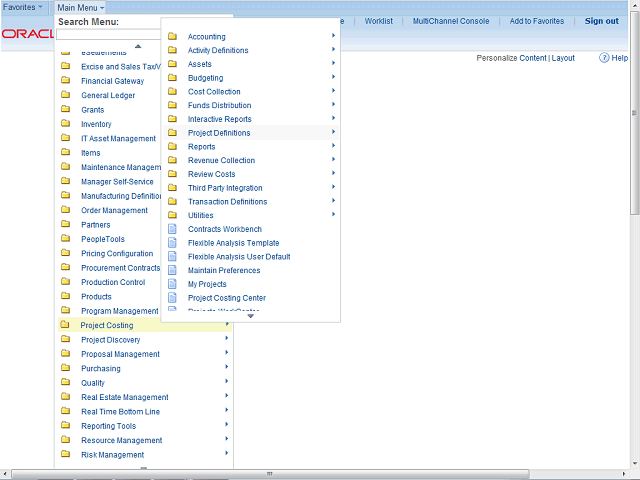The height and width of the screenshot is (480, 640).
Task: Click the Flexible Analysis Template page icon
Action: pos(173,243)
